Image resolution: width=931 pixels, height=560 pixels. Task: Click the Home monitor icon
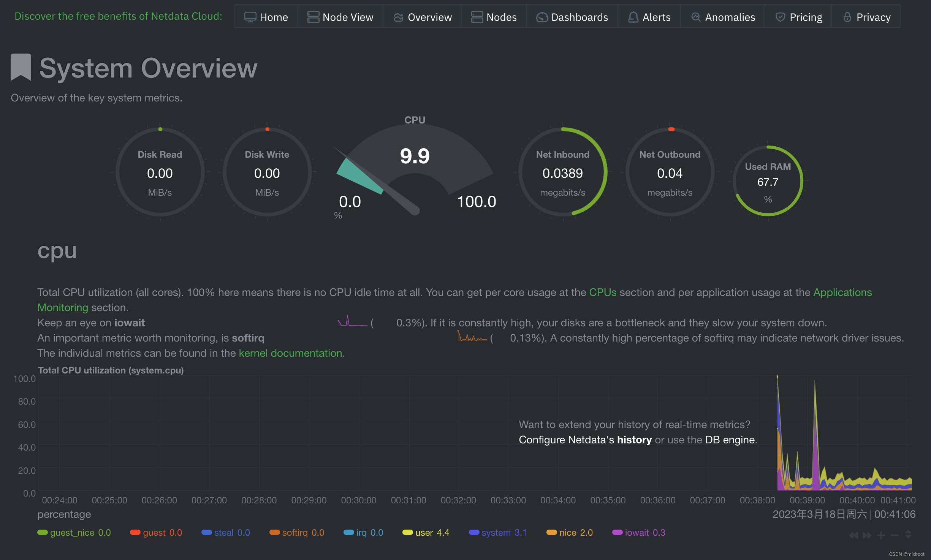250,17
